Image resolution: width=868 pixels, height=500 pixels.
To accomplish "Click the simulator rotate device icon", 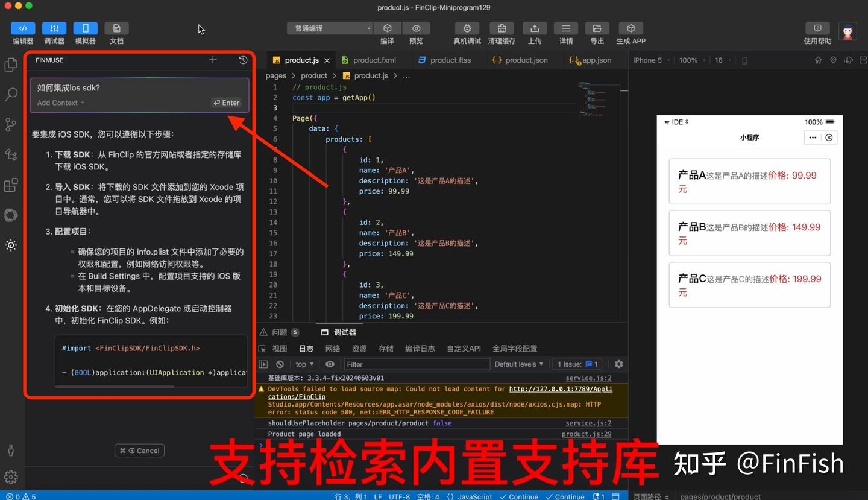I will (848, 60).
